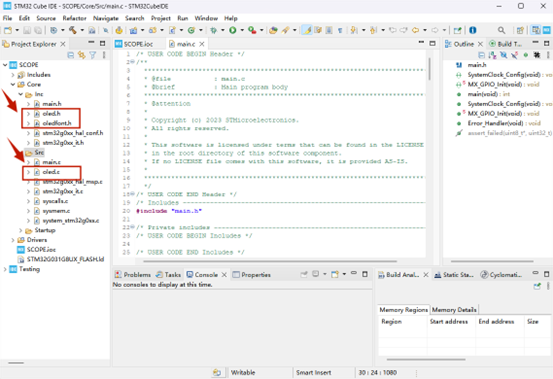Open Project Explorer filter funnel icon

pos(92,55)
